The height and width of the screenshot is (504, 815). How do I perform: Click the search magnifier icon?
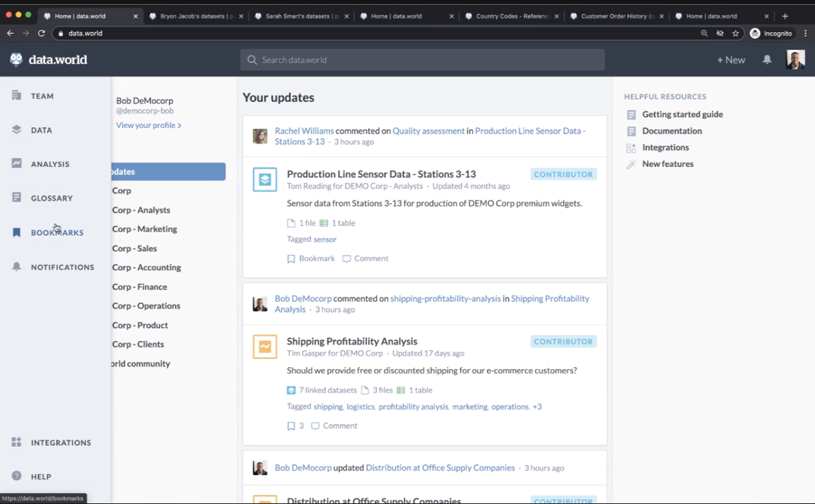[x=252, y=59]
